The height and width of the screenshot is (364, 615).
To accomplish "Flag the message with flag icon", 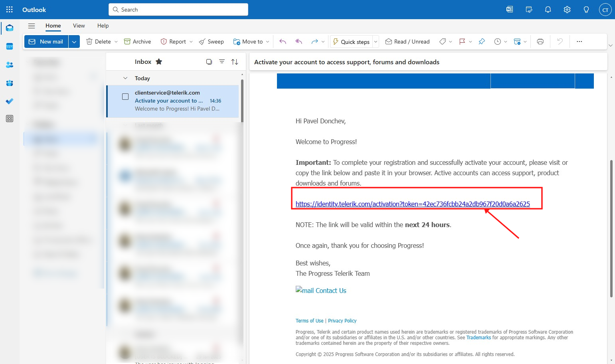I will point(462,42).
